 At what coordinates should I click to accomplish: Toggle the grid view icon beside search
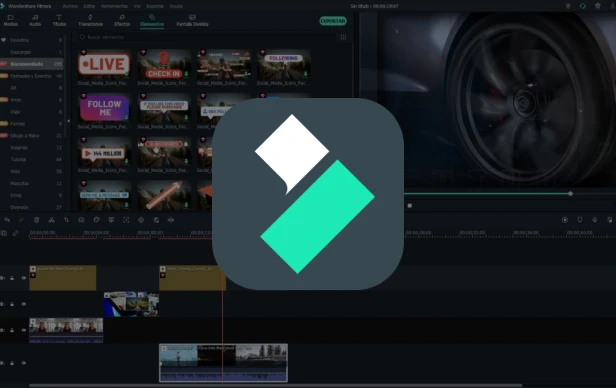[343, 37]
